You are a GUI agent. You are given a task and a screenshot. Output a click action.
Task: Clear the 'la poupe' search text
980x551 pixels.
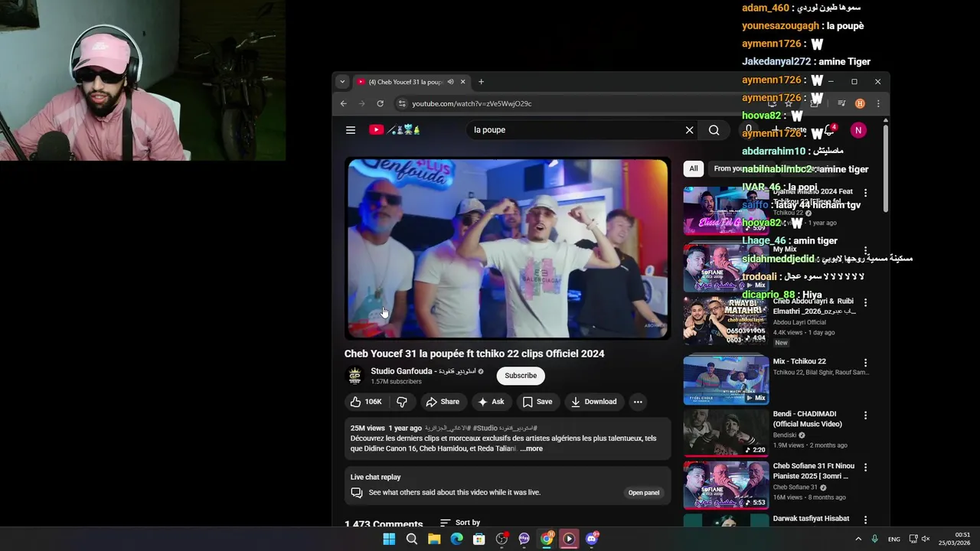(689, 130)
